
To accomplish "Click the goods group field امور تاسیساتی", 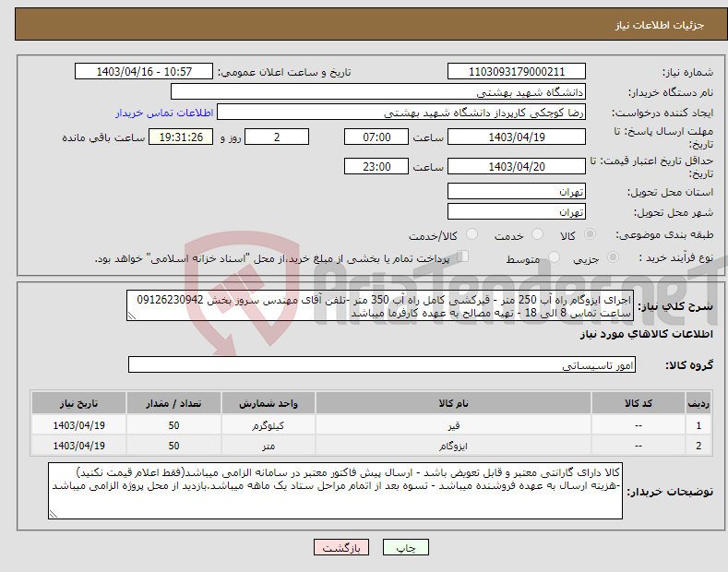I will click(x=382, y=365).
